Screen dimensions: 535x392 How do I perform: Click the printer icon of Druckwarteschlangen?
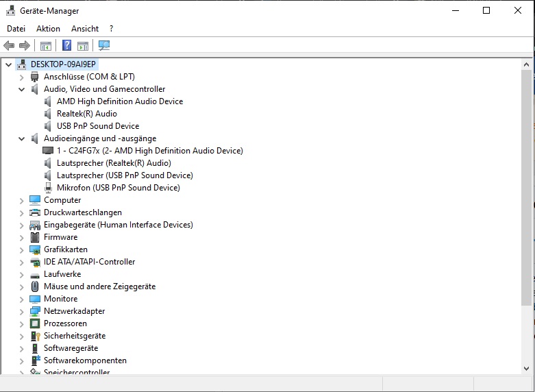point(35,212)
